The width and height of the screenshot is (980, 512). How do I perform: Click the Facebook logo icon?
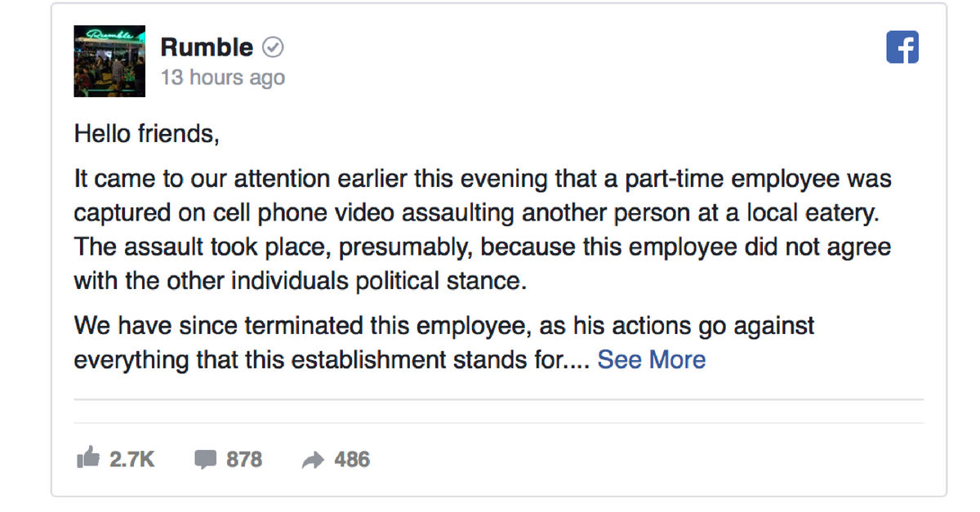902,47
